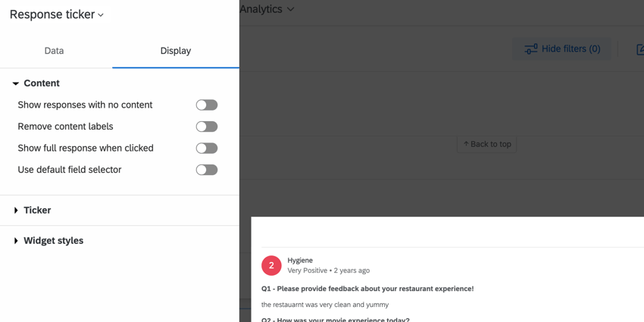
Task: Click the edit icon at top right edge
Action: tap(640, 49)
